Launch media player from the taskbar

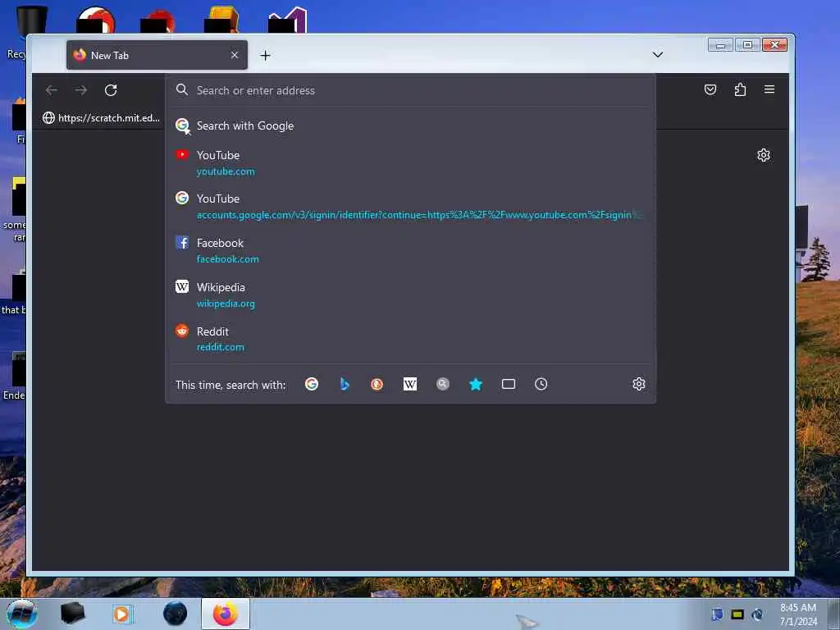pyautogui.click(x=122, y=614)
